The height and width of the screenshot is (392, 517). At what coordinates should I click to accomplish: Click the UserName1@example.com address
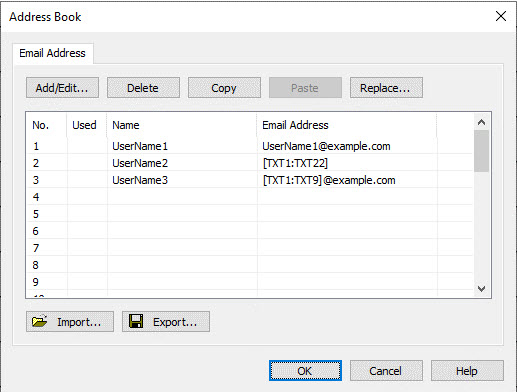pyautogui.click(x=326, y=146)
